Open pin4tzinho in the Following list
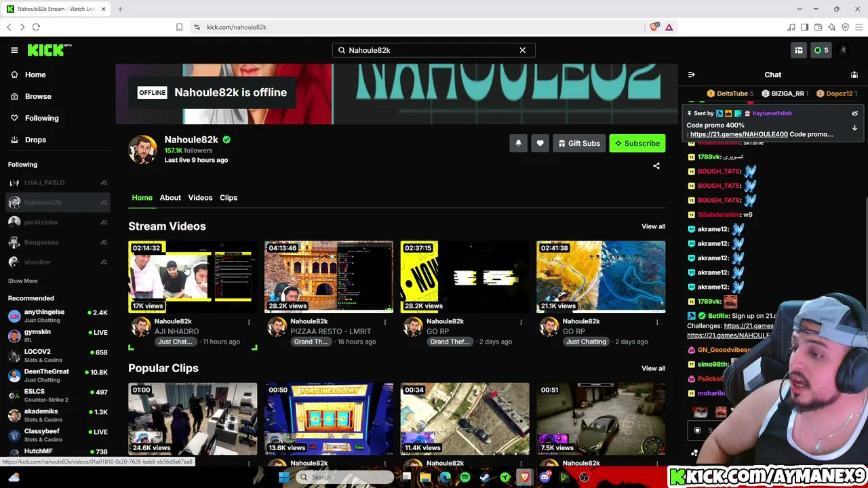Viewport: 868px width, 488px height. click(x=58, y=222)
